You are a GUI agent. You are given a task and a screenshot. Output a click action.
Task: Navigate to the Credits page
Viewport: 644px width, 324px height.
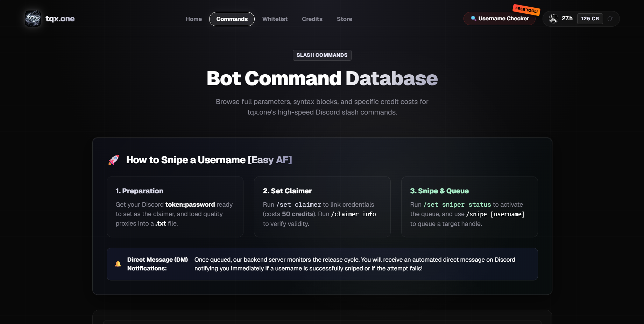pyautogui.click(x=312, y=19)
